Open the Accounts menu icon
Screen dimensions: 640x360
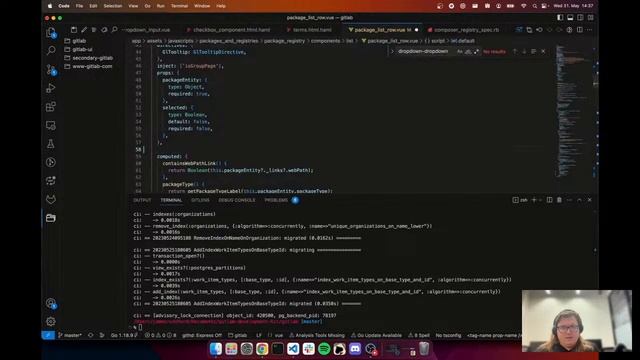[x=51, y=303]
